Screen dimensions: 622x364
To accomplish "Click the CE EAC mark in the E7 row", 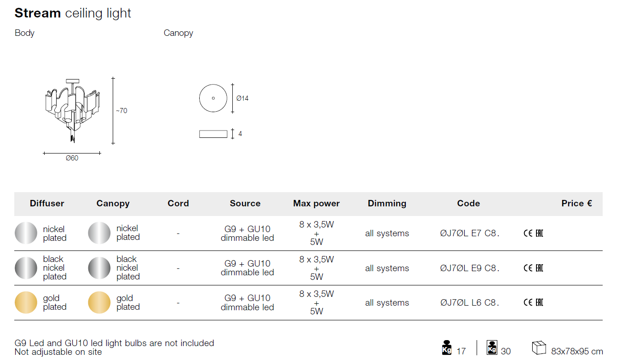I will [534, 233].
